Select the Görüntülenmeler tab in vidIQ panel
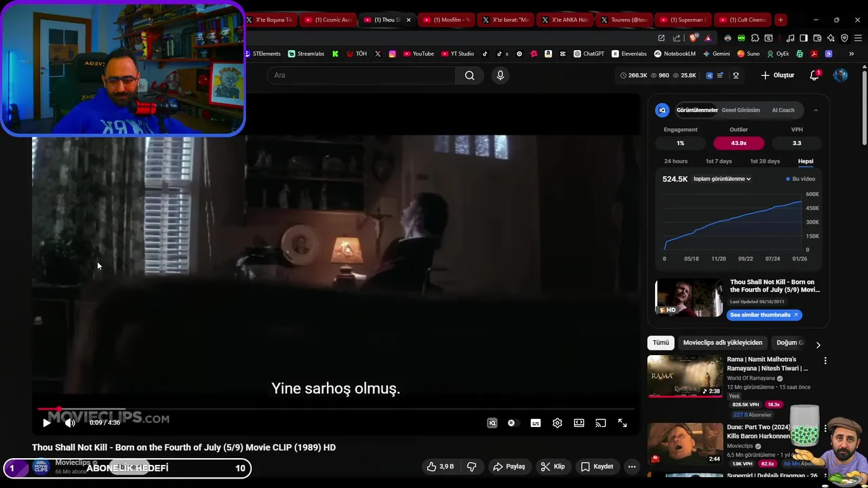 697,110
